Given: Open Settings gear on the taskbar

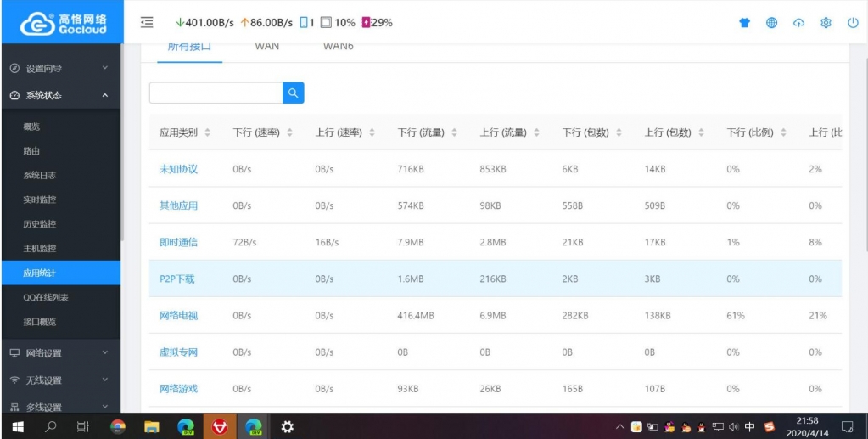Looking at the screenshot, I should pos(287,426).
